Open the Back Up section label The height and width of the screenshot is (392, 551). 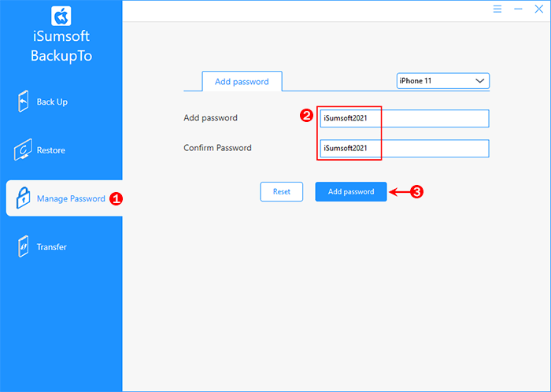pyautogui.click(x=52, y=102)
